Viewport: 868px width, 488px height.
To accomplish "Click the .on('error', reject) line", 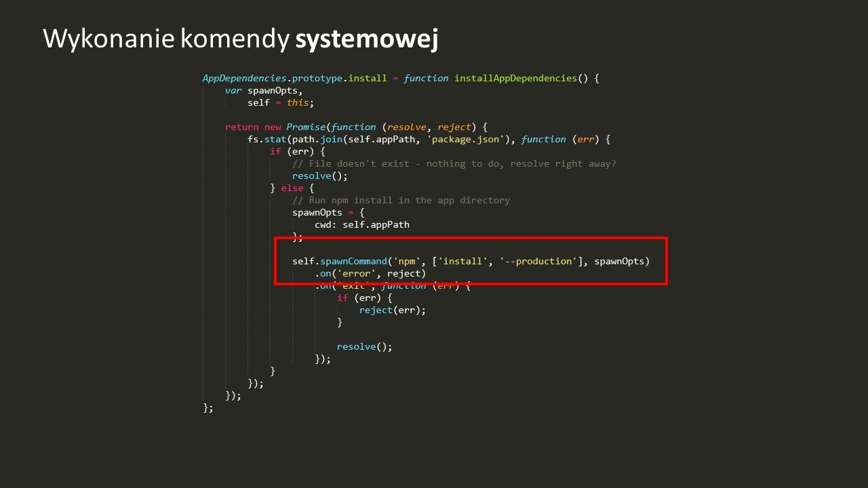I will (370, 273).
